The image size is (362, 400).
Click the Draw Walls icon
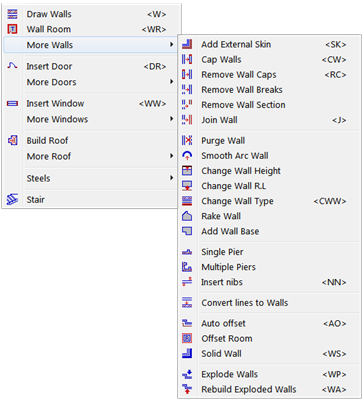[12, 14]
